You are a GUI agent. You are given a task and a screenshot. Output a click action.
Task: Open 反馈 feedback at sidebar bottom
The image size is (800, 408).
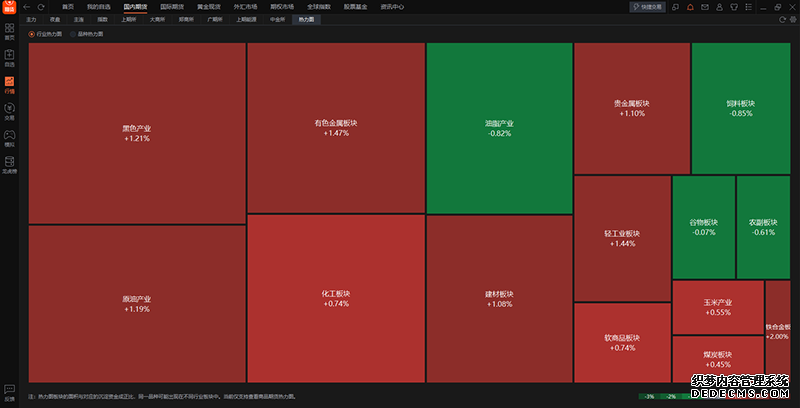pyautogui.click(x=9, y=393)
